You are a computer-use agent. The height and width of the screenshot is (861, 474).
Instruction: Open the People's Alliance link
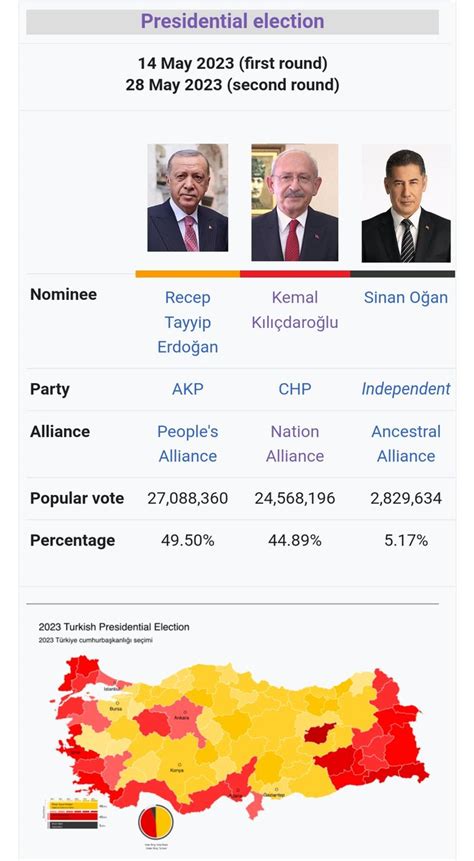pyautogui.click(x=188, y=444)
